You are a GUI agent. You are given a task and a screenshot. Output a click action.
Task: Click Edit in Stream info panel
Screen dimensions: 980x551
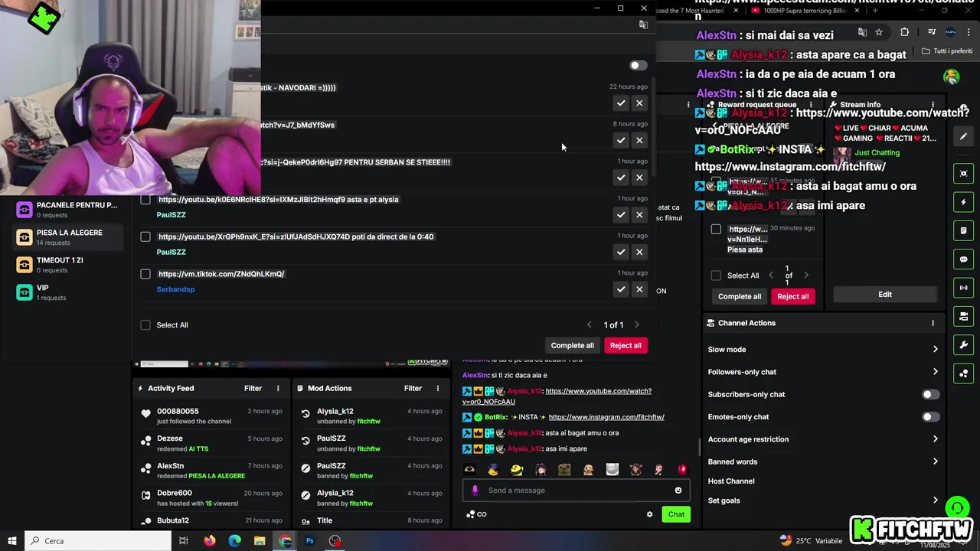click(885, 295)
